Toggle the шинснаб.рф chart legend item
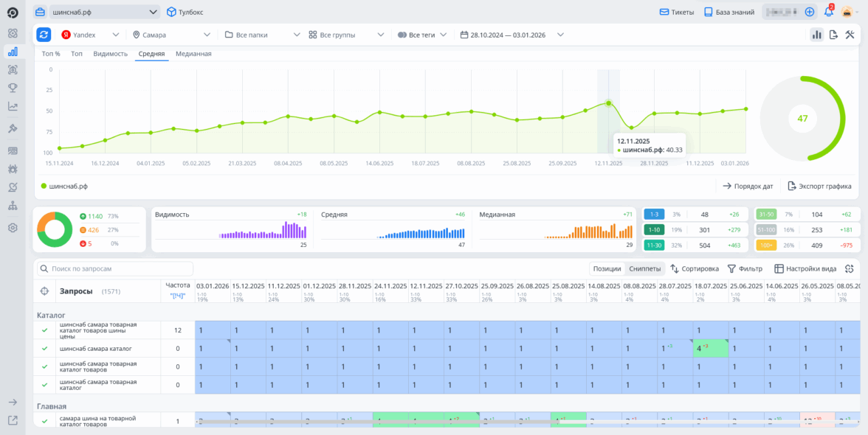868x435 pixels. pyautogui.click(x=63, y=187)
